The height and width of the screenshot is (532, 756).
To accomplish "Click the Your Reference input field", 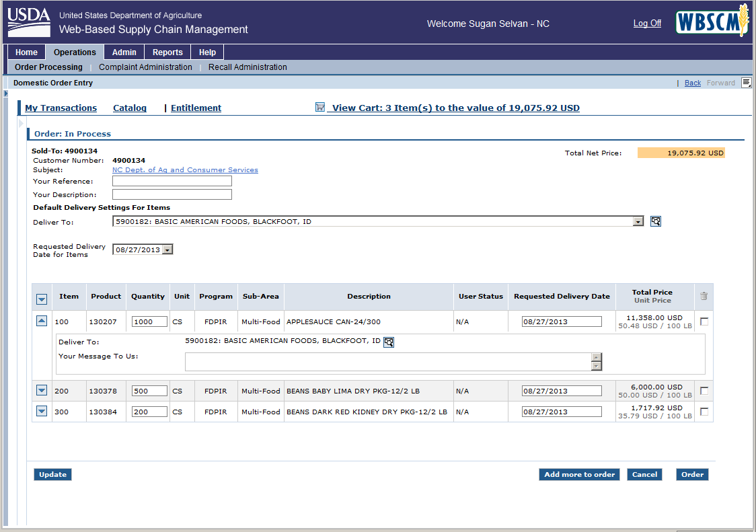I will (x=172, y=181).
